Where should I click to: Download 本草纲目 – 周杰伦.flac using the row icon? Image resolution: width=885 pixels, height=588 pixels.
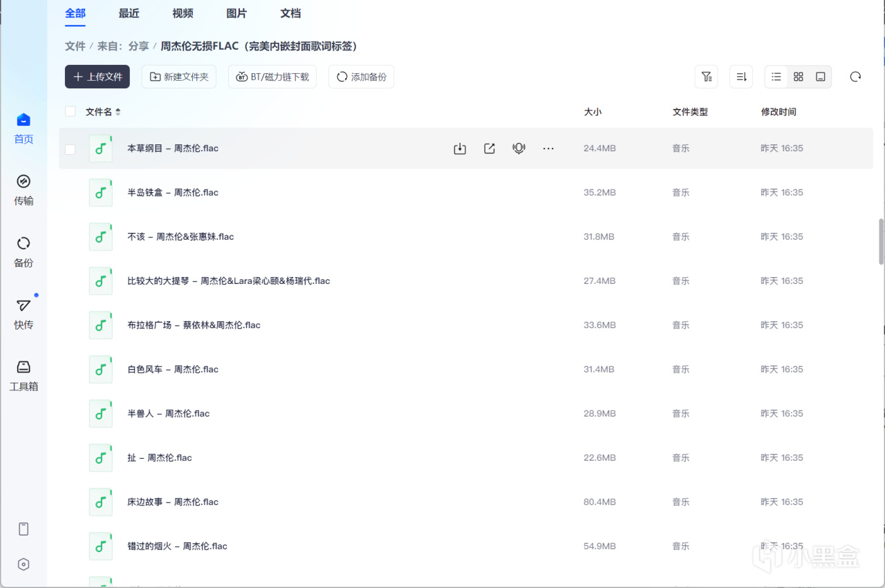tap(460, 149)
